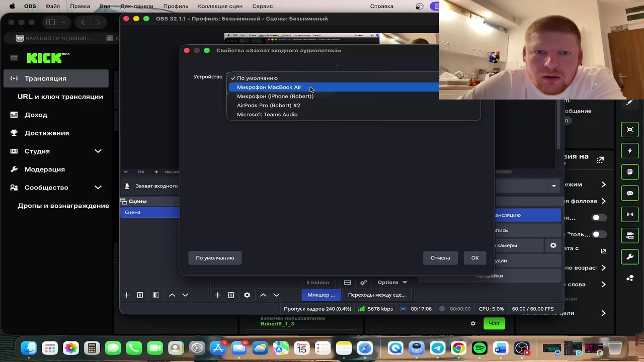644x362 pixels.
Task: Expand слова row chevron in Kick panel
Action: tap(603, 285)
